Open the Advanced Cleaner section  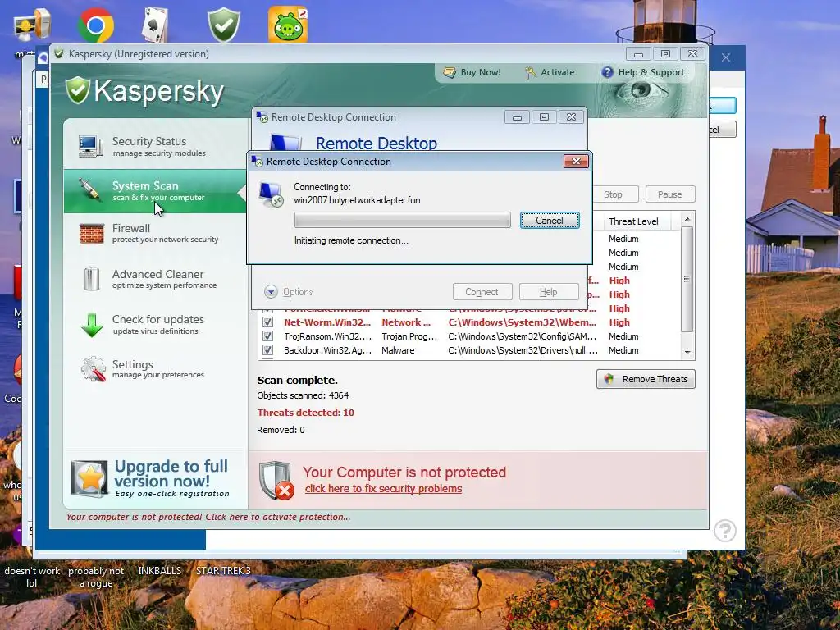[x=155, y=279]
